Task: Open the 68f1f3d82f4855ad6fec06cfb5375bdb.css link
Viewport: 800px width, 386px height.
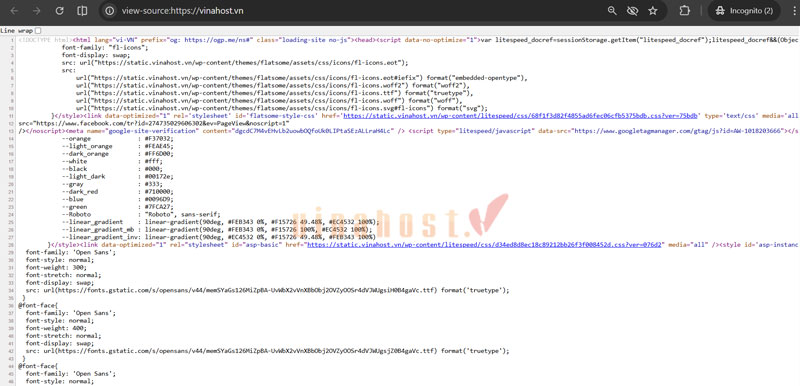Action: click(x=520, y=116)
